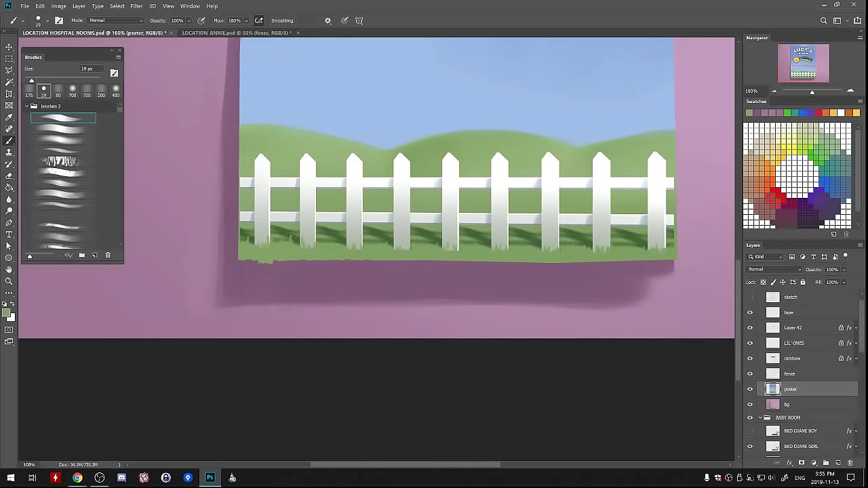Pick the Type tool in the toolbar
The width and height of the screenshot is (868, 488).
9,235
